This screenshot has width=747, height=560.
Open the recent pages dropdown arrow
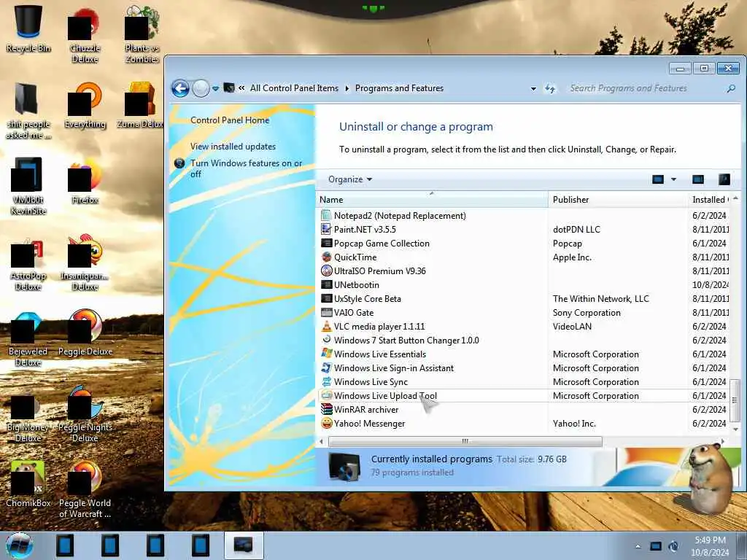[215, 88]
